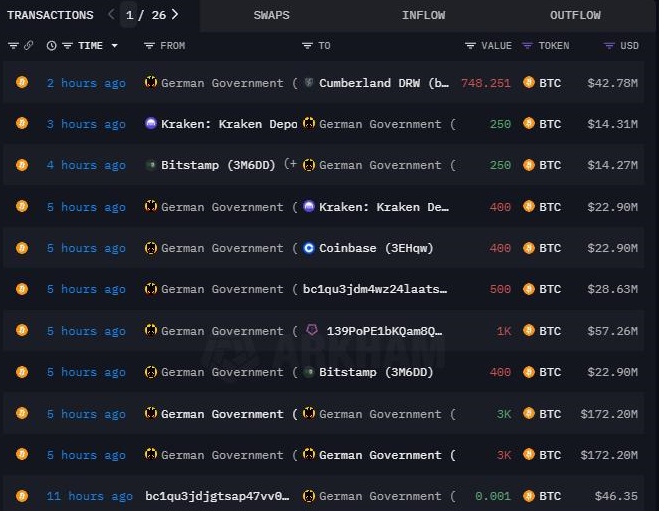This screenshot has height=511, width=659.
Task: Open Bitstamp (3M6DD) recipient entity
Action: click(x=376, y=372)
